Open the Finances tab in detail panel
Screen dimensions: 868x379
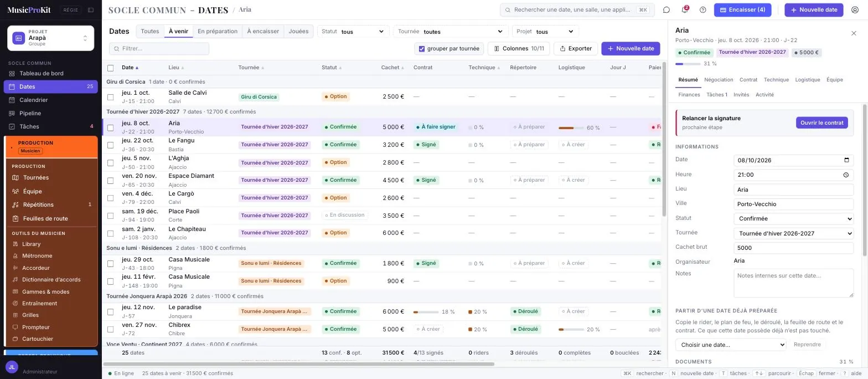[689, 95]
